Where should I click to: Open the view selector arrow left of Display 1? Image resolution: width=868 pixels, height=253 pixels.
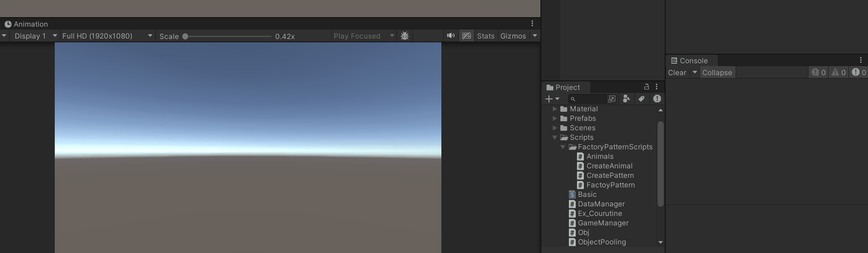point(4,36)
